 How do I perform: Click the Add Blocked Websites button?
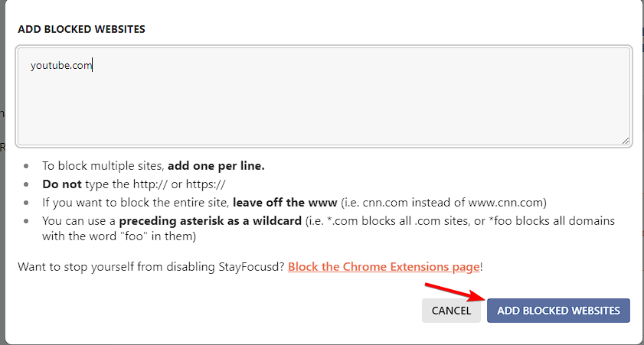pos(558,311)
